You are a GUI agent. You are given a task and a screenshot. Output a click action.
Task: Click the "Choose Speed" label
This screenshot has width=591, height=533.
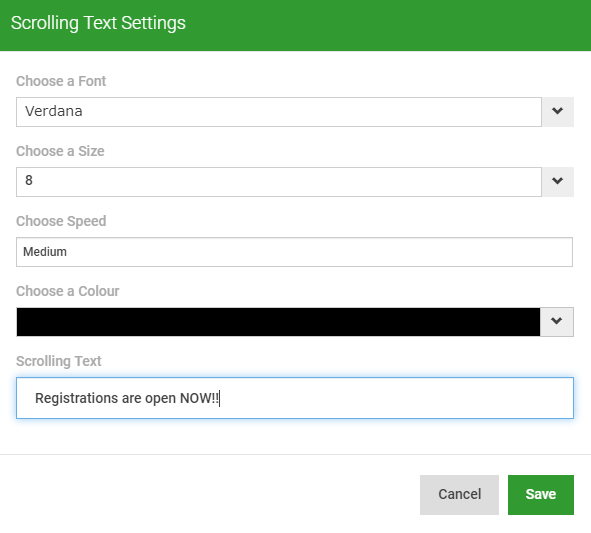tap(61, 221)
